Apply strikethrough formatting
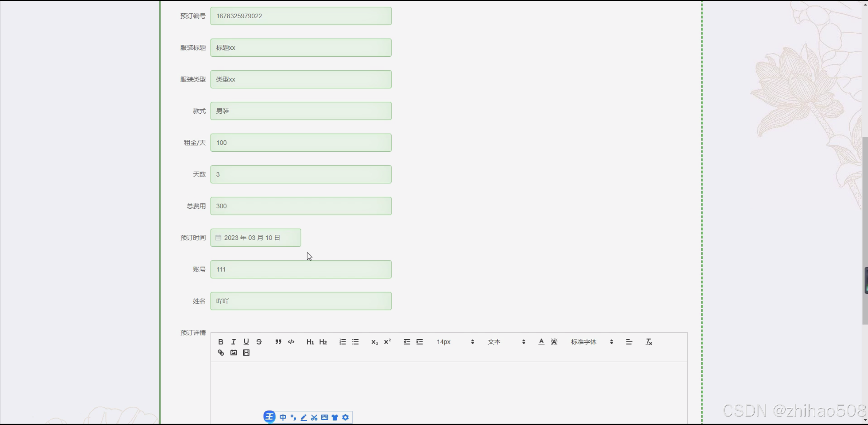 259,342
